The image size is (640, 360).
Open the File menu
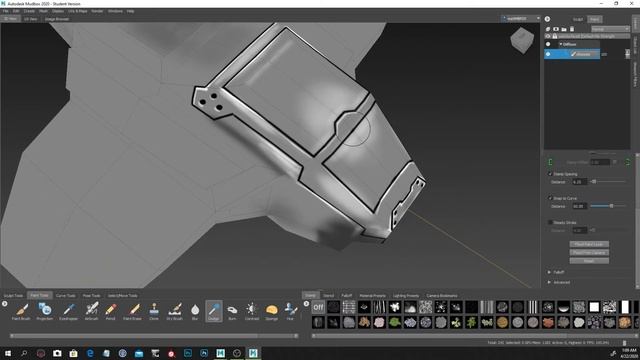5,11
